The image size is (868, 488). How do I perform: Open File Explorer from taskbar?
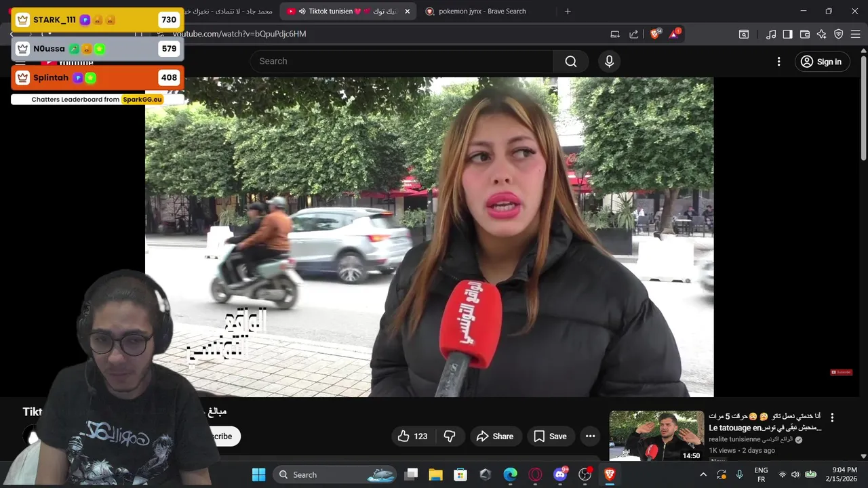coord(435,474)
